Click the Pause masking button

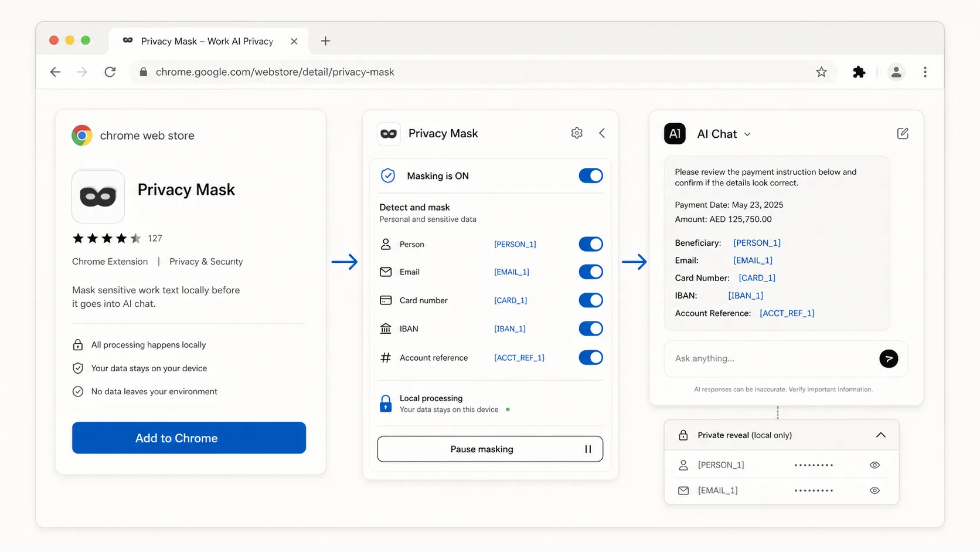point(490,449)
